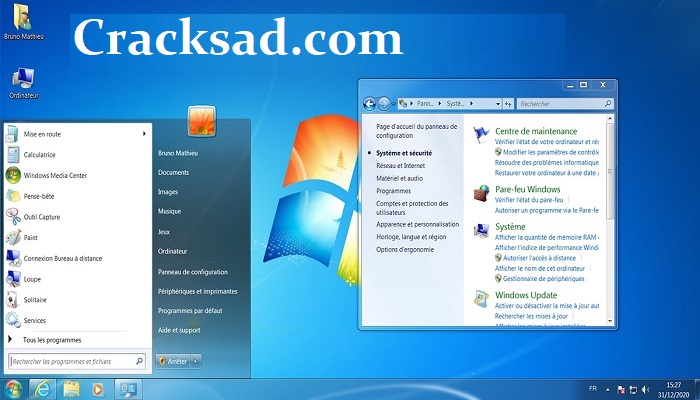The height and width of the screenshot is (400, 700).
Task: Open Page d'accueil du panneau de configuration
Action: pos(417,131)
